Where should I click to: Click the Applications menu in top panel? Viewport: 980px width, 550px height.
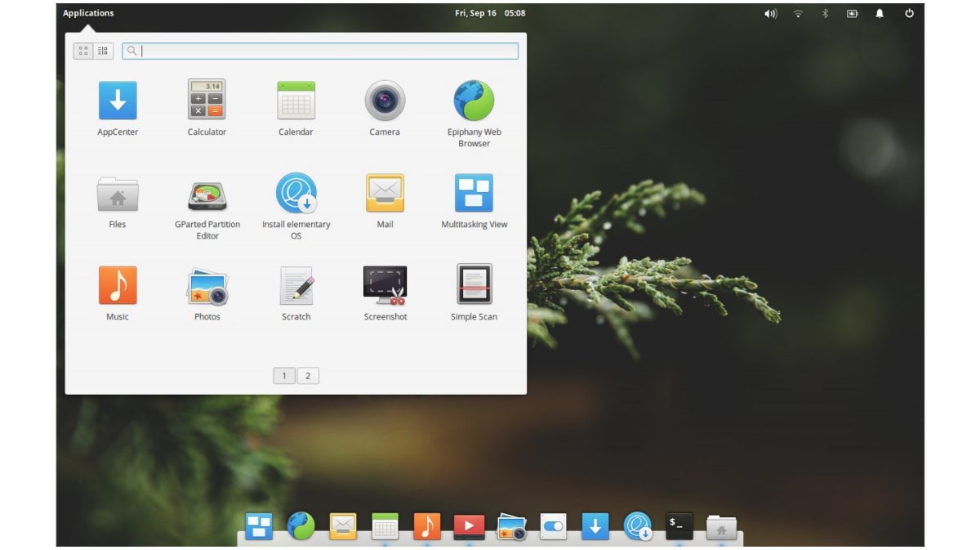pos(88,13)
